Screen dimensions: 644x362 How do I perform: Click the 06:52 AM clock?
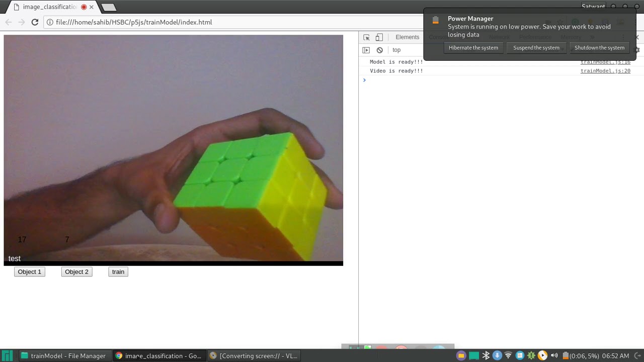(x=615, y=355)
